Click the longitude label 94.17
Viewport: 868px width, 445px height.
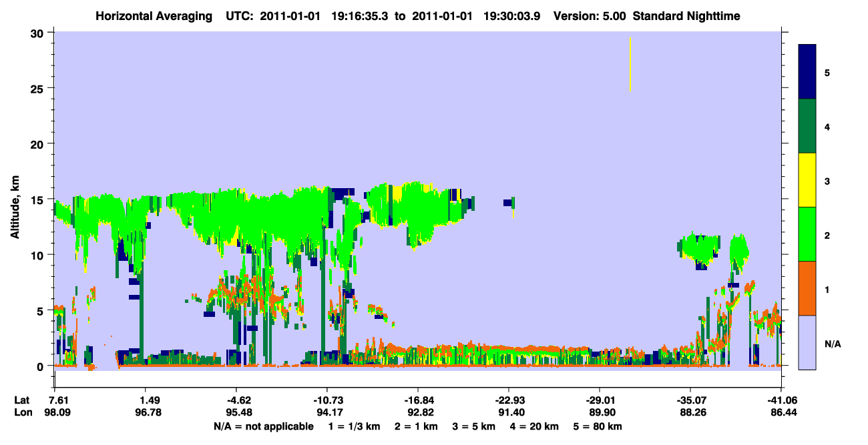point(327,412)
